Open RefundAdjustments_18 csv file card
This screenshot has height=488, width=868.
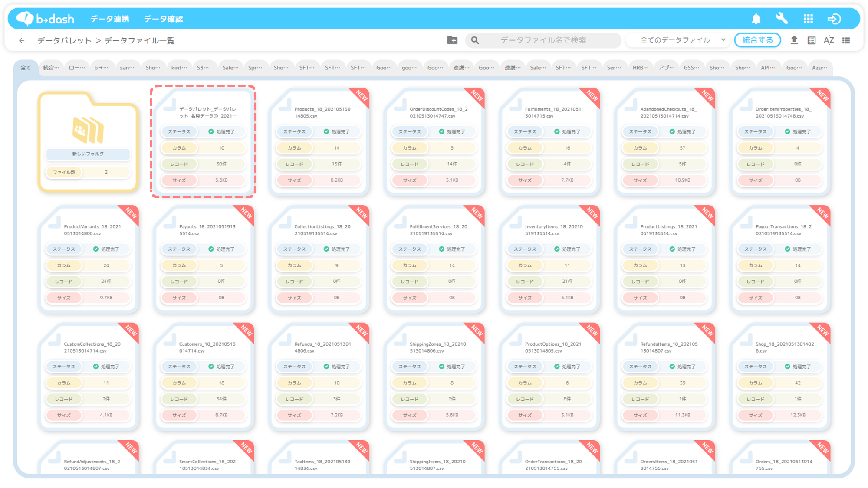point(88,458)
